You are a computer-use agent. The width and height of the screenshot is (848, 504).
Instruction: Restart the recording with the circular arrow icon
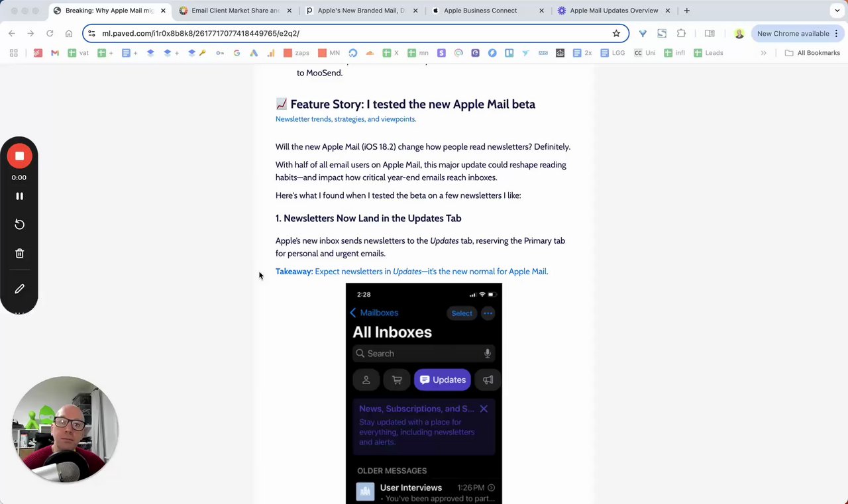tap(19, 225)
